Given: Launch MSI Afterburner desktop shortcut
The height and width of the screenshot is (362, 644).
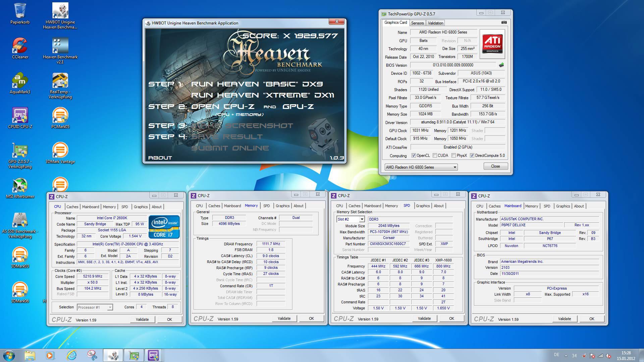Looking at the screenshot, I should pos(20,188).
